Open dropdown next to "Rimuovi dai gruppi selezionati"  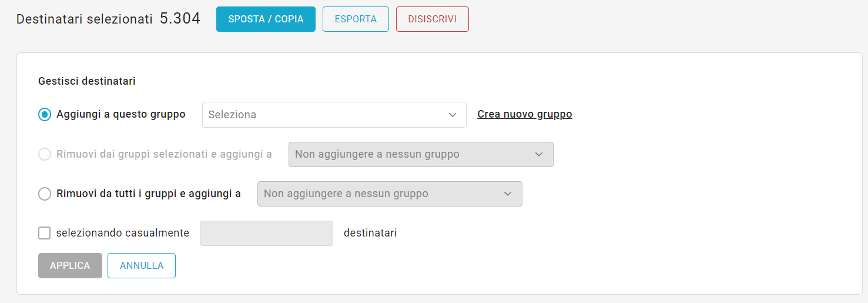tap(411, 154)
